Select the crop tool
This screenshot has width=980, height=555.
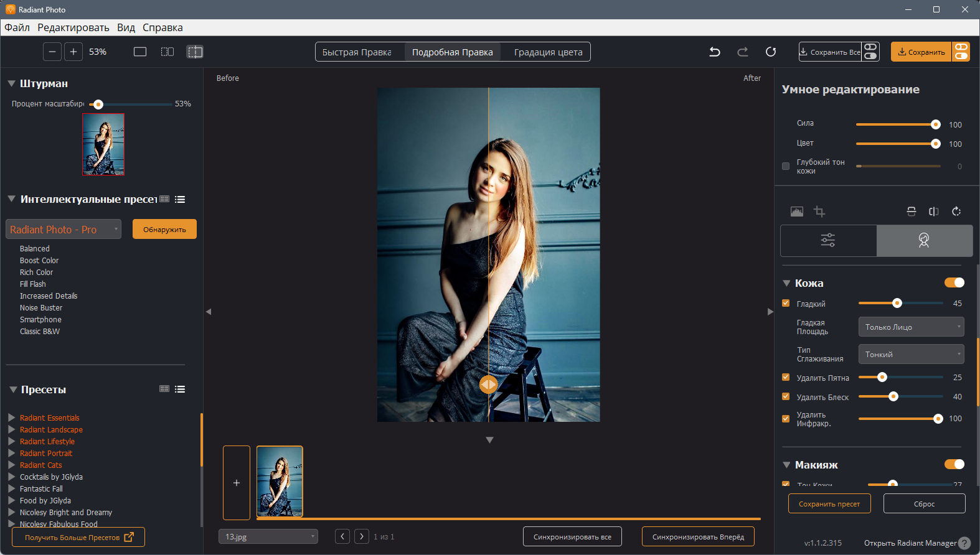click(x=819, y=212)
